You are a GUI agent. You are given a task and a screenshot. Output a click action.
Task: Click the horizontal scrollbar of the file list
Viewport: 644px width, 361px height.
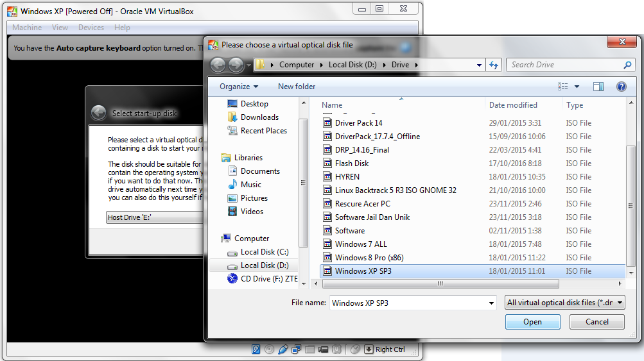click(440, 283)
